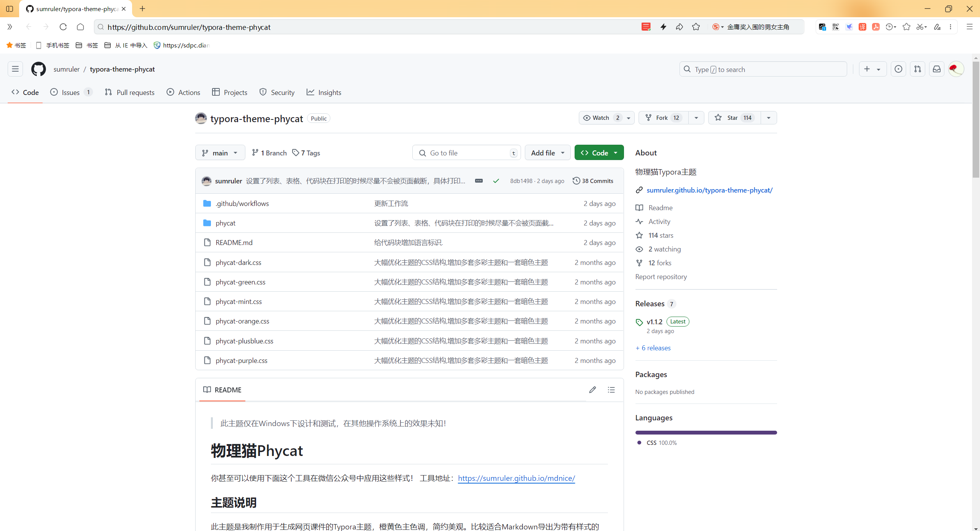This screenshot has height=531, width=980.
Task: Click the QR code extension icon
Action: (x=836, y=27)
